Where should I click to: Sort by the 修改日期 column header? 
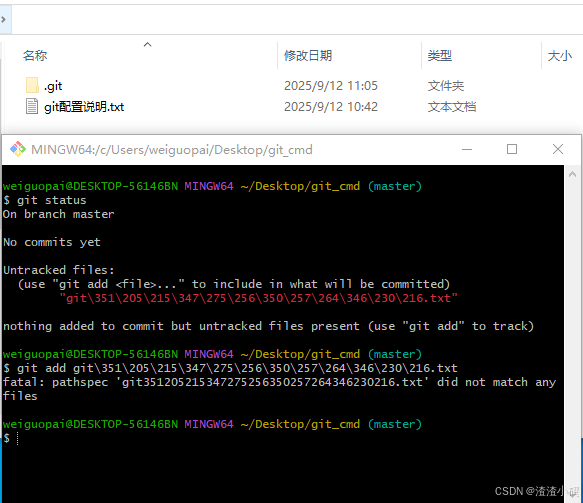point(308,56)
